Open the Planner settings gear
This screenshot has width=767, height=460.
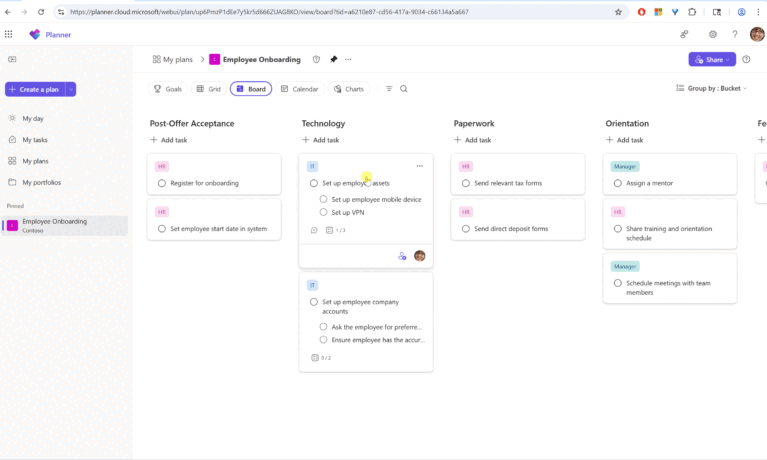click(x=713, y=34)
